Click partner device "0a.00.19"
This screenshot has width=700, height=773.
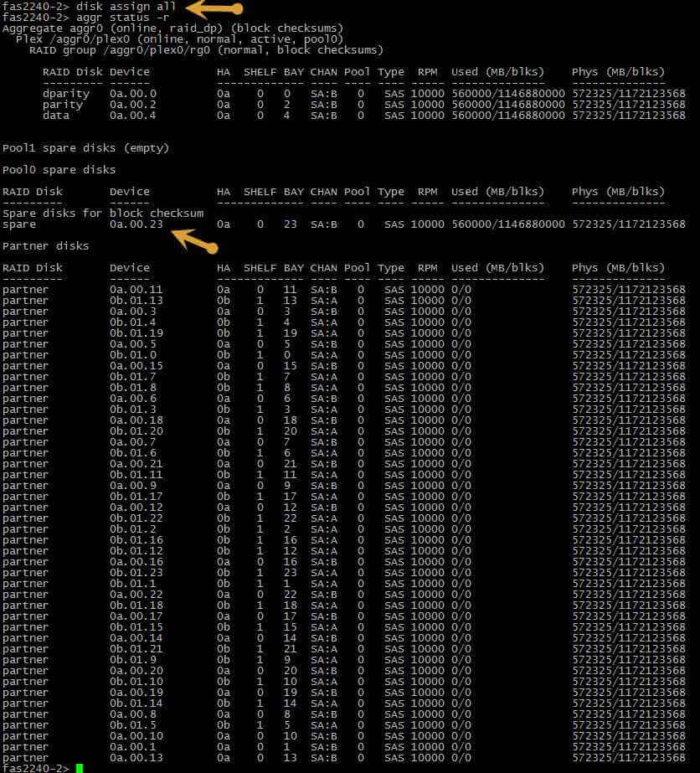click(x=136, y=692)
